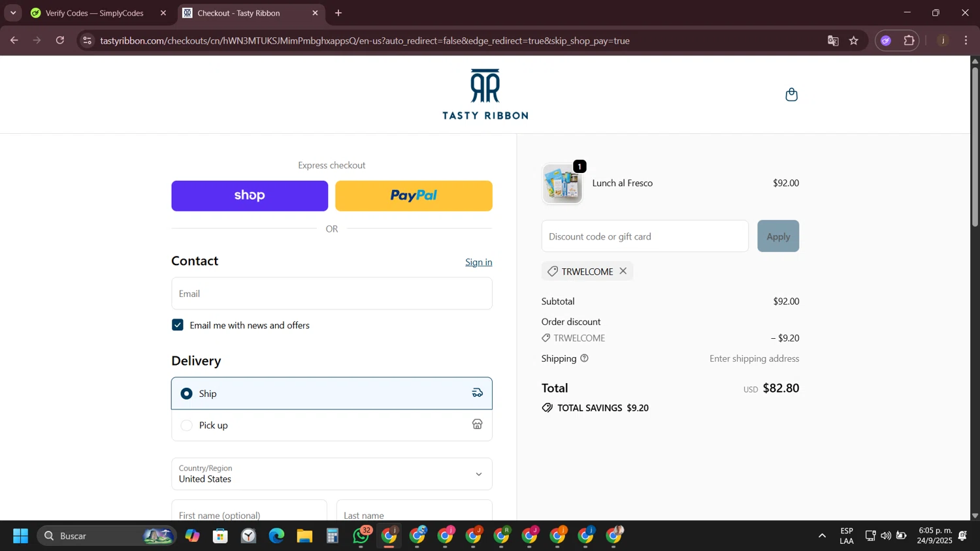
Task: Remove the TRWELCOME discount code tag
Action: click(623, 271)
